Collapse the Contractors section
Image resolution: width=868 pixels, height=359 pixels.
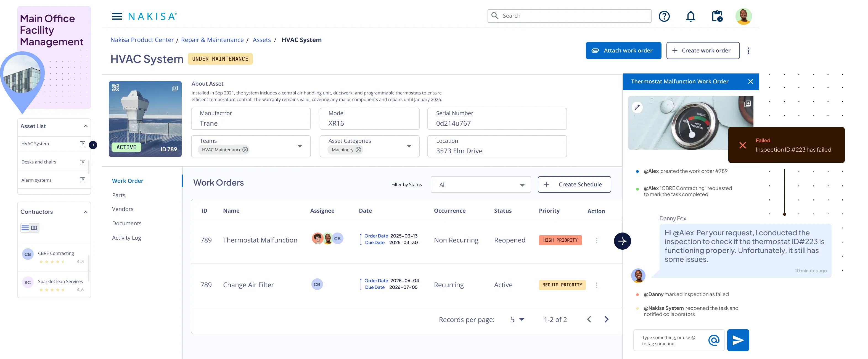[x=86, y=212]
